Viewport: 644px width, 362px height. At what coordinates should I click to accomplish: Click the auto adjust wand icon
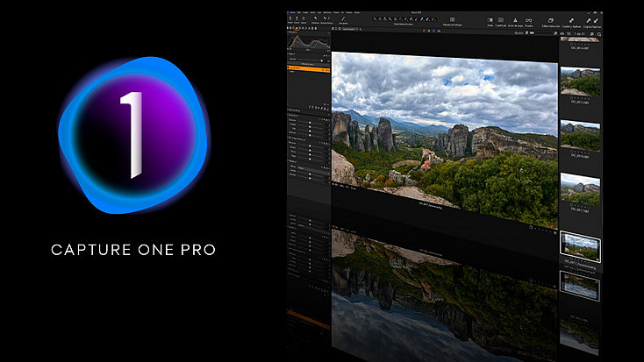tap(343, 19)
